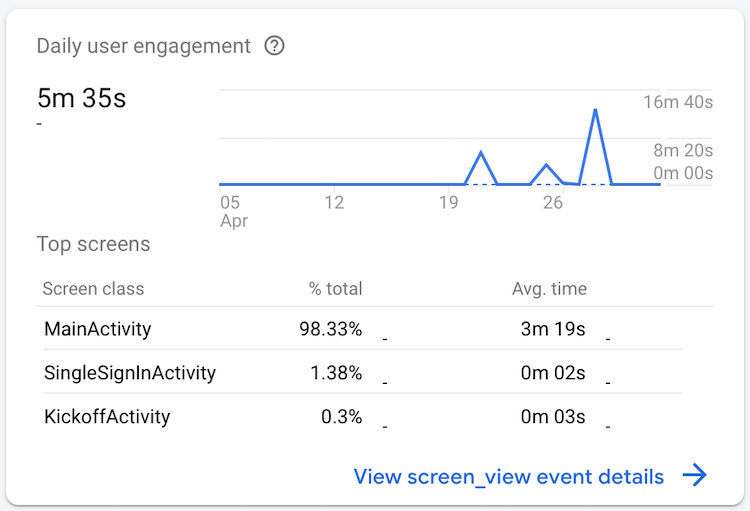Click the Avg. time column header

[x=549, y=289]
